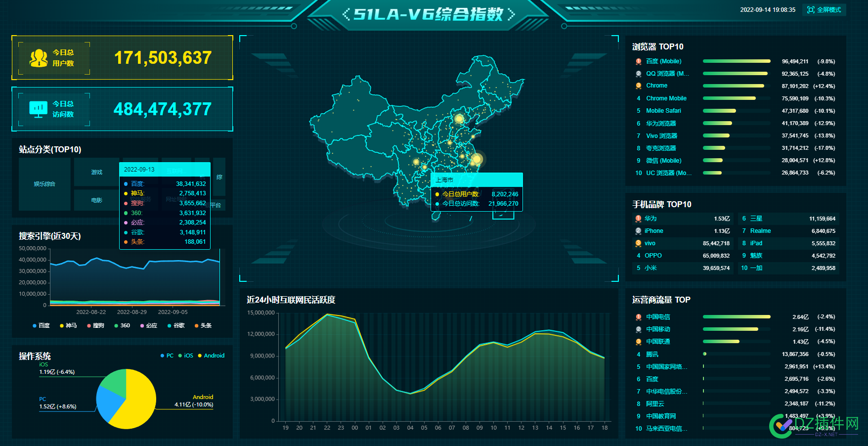Click the 51LA-V6综合指数 title banner
Viewport: 868px width, 446px height.
point(429,14)
